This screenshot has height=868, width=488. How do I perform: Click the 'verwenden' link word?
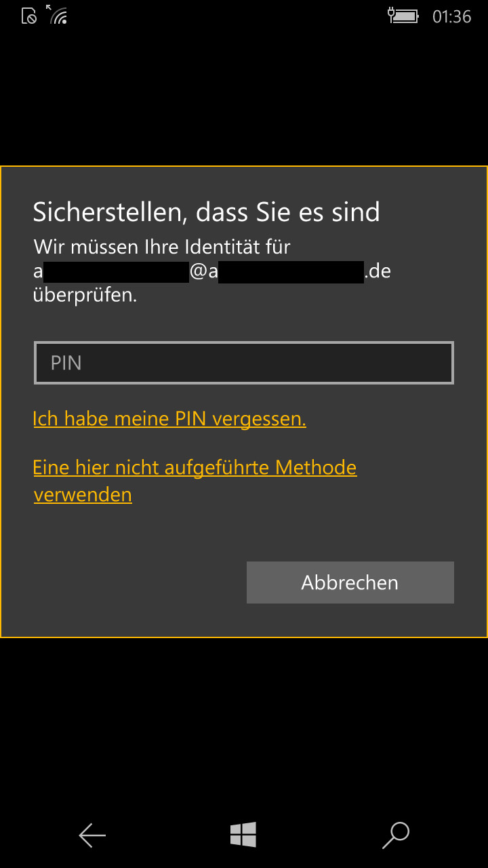point(83,495)
